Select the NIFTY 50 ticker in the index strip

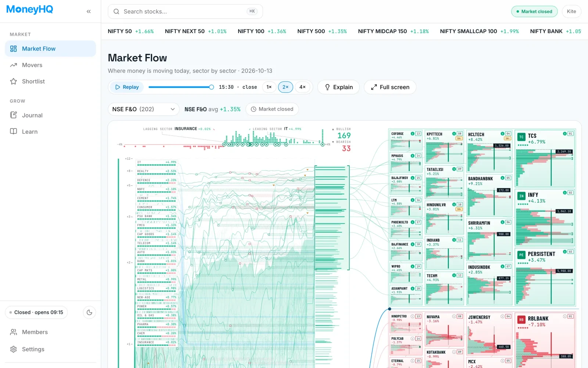130,31
